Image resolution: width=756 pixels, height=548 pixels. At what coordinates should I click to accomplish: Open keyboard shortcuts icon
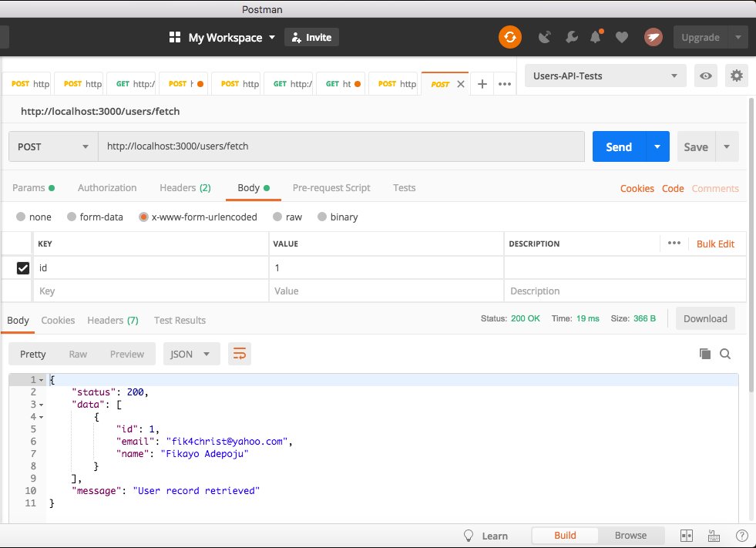click(714, 536)
